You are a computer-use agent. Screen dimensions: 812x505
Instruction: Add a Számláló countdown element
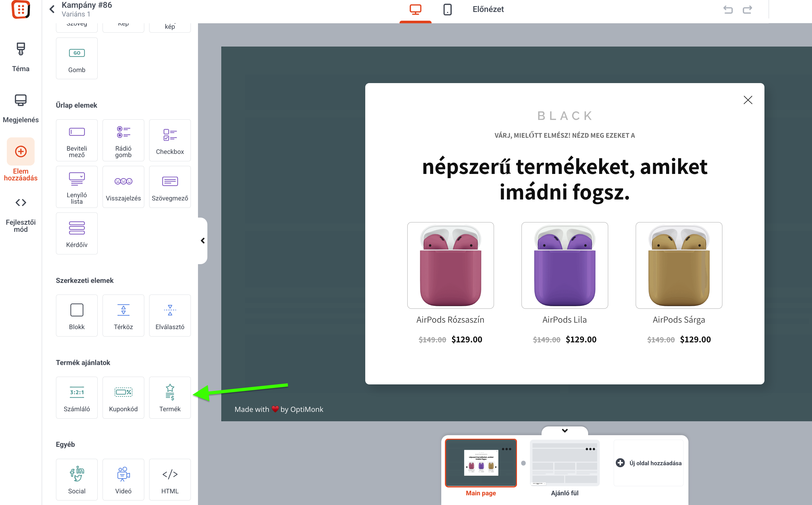77,398
